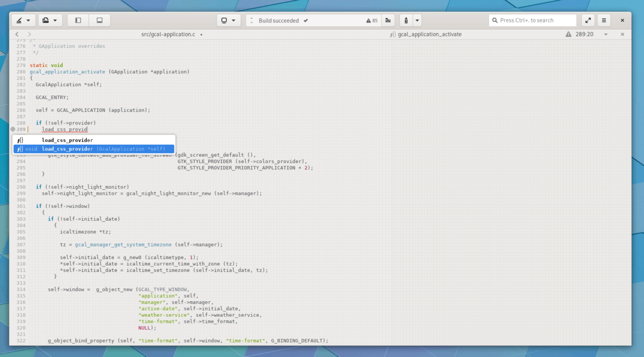Open the hamburger application menu
The height and width of the screenshot is (357, 644).
(603, 20)
